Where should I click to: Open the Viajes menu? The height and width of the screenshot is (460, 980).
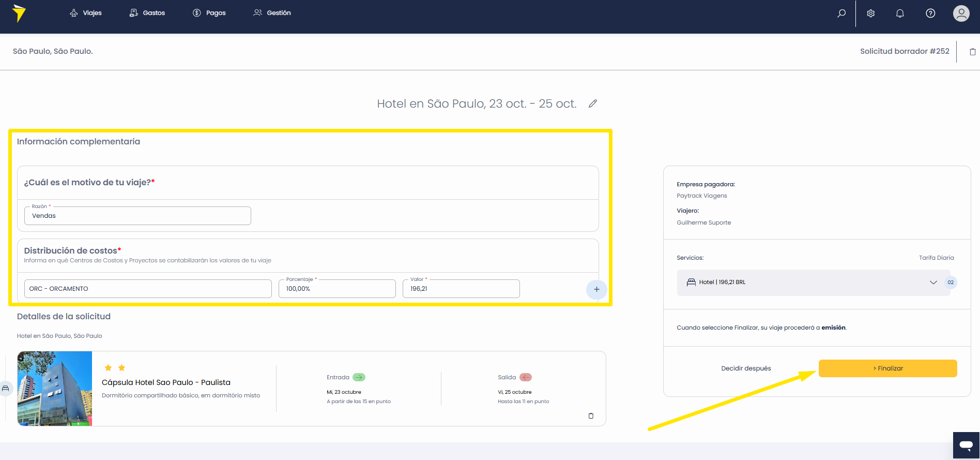coord(86,13)
